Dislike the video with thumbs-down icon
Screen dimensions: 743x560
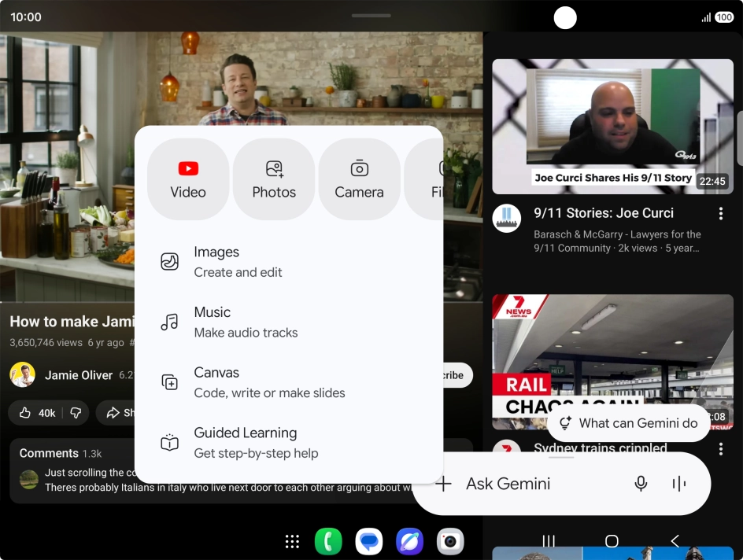[76, 413]
